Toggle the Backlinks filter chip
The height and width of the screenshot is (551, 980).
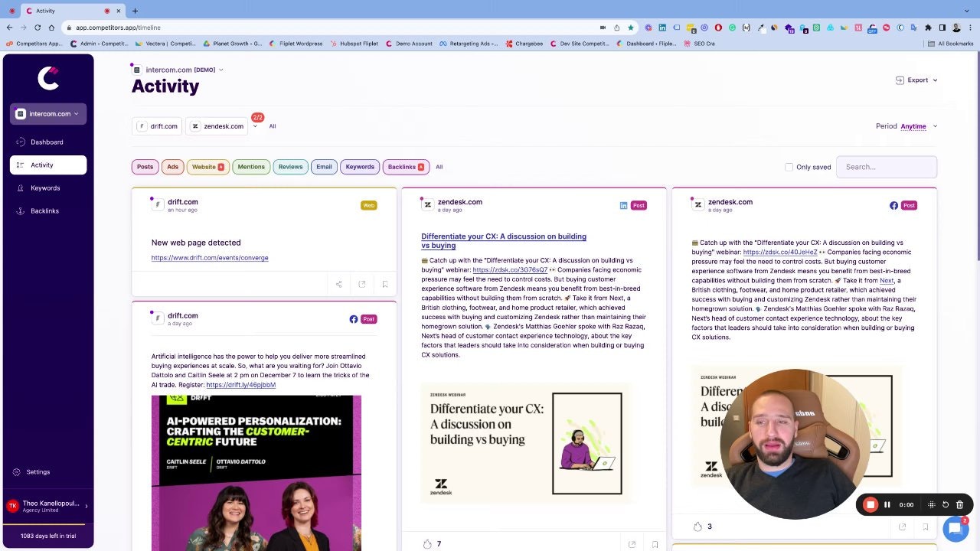point(406,167)
